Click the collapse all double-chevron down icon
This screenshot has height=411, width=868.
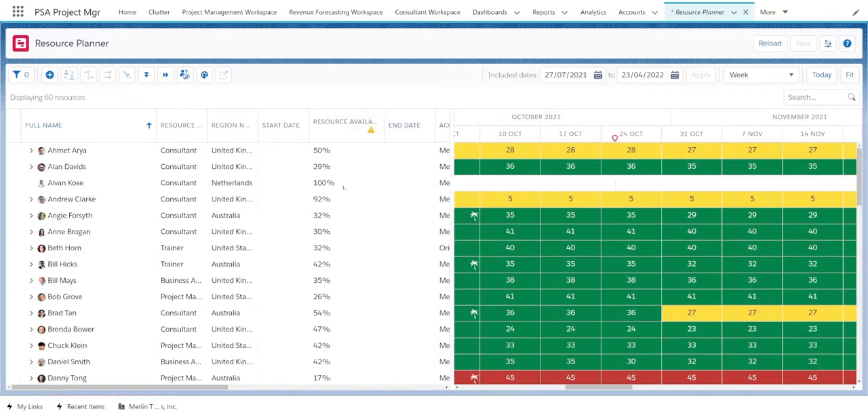146,75
